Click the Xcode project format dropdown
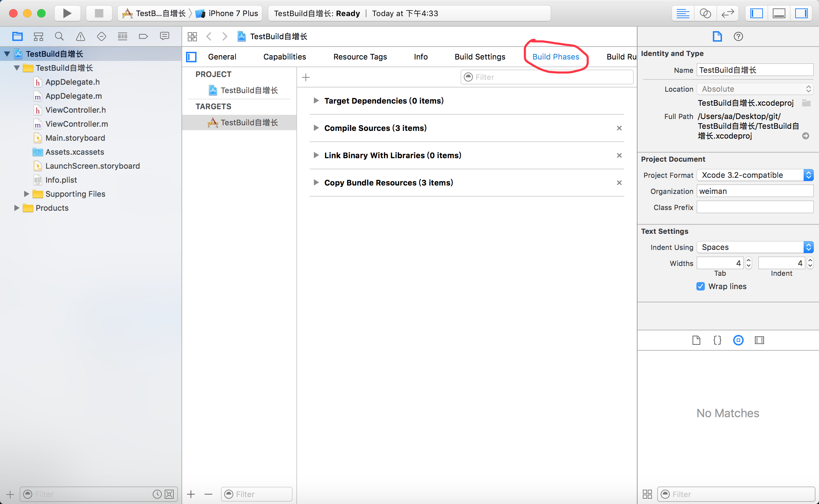 click(755, 175)
